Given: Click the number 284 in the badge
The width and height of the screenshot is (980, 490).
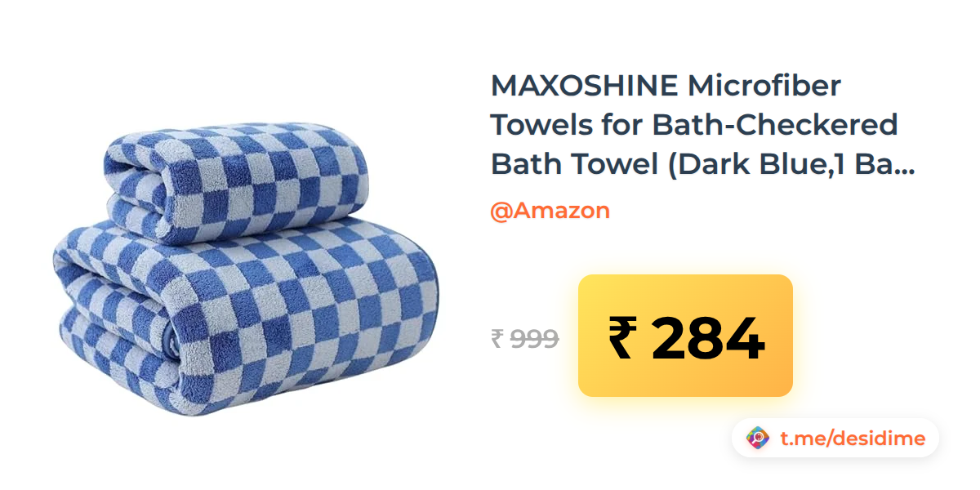Looking at the screenshot, I should (x=708, y=339).
